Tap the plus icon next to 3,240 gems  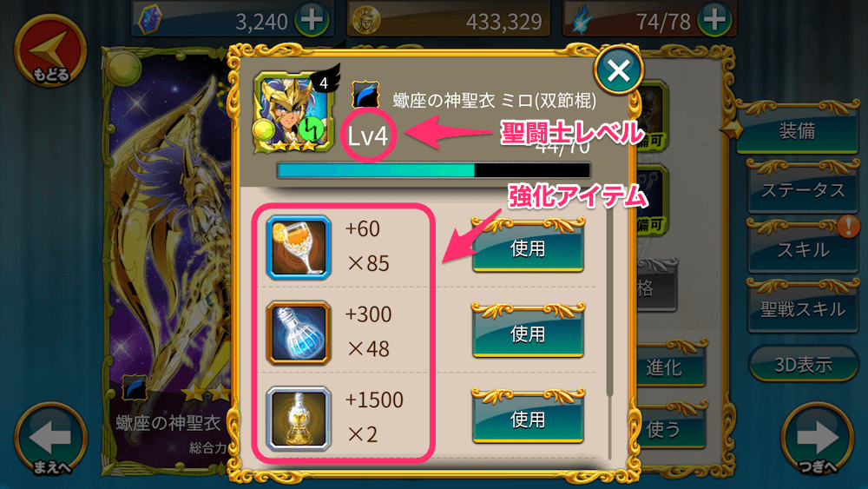[x=312, y=19]
